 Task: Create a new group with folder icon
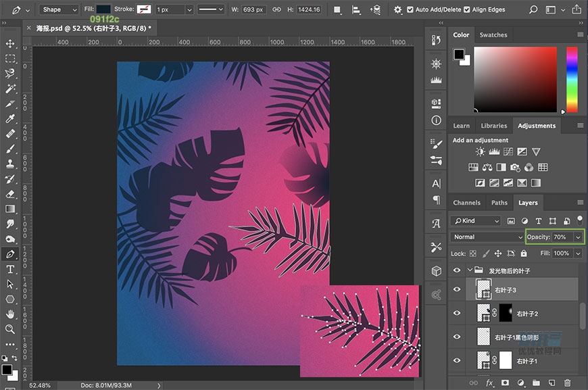point(536,383)
